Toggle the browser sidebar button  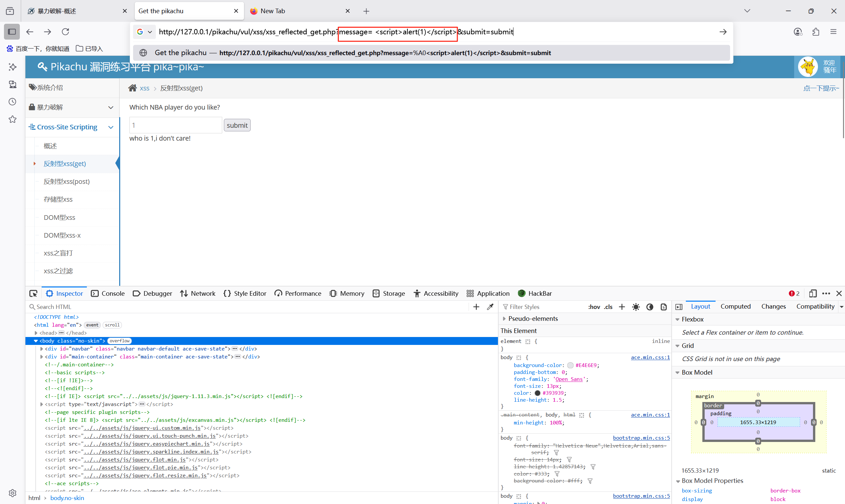click(12, 32)
